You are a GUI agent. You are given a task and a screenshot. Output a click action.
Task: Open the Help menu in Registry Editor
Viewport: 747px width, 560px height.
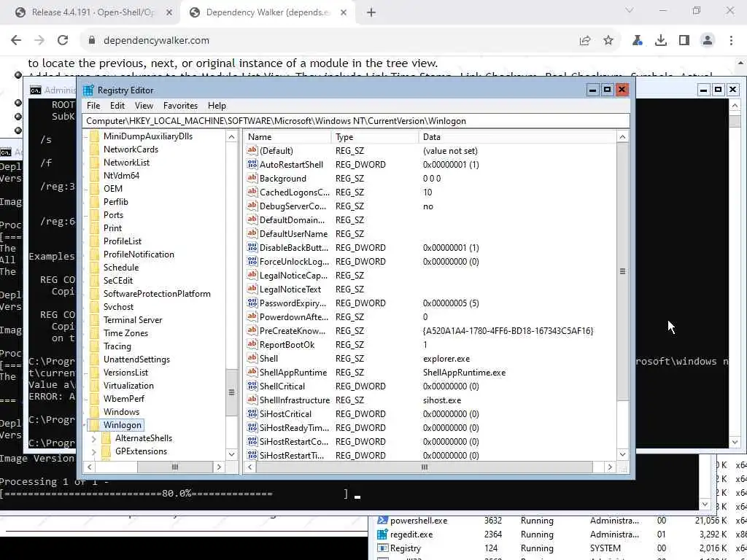217,106
